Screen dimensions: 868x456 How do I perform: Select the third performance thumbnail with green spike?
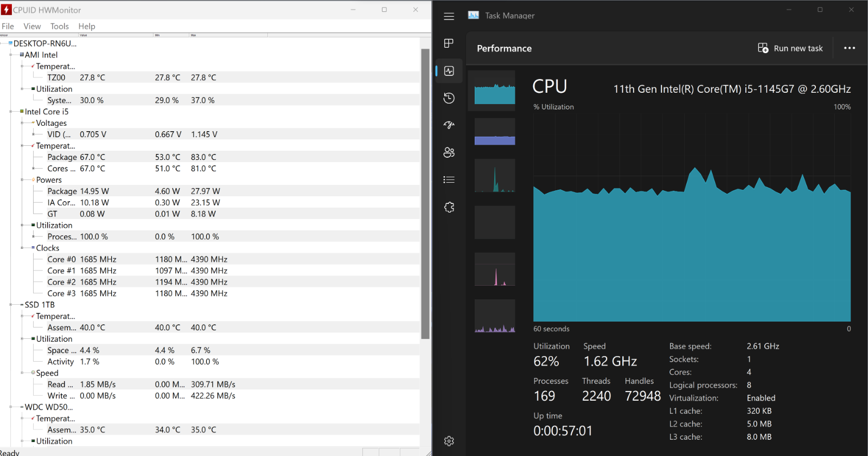[495, 176]
